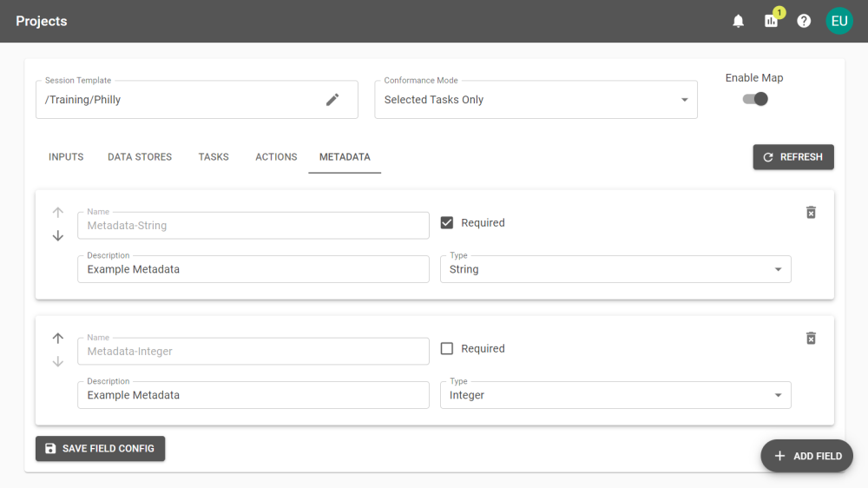Click the Projects title

[x=42, y=21]
